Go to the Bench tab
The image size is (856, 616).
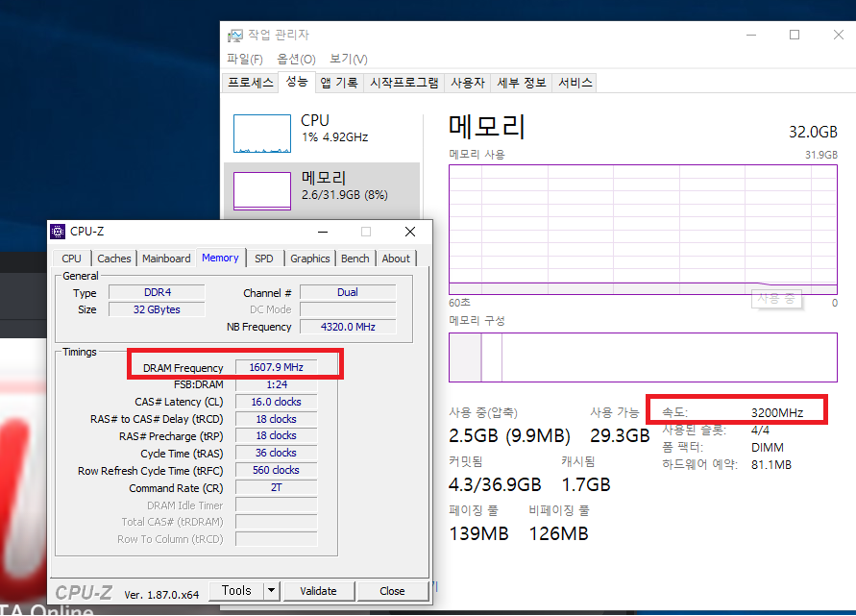(355, 259)
